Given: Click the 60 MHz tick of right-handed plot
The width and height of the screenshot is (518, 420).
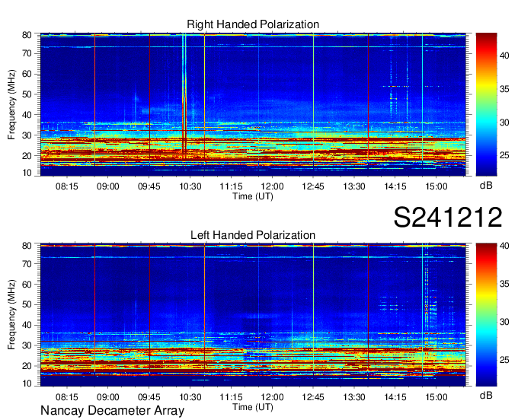Looking at the screenshot, I should click(x=27, y=74).
